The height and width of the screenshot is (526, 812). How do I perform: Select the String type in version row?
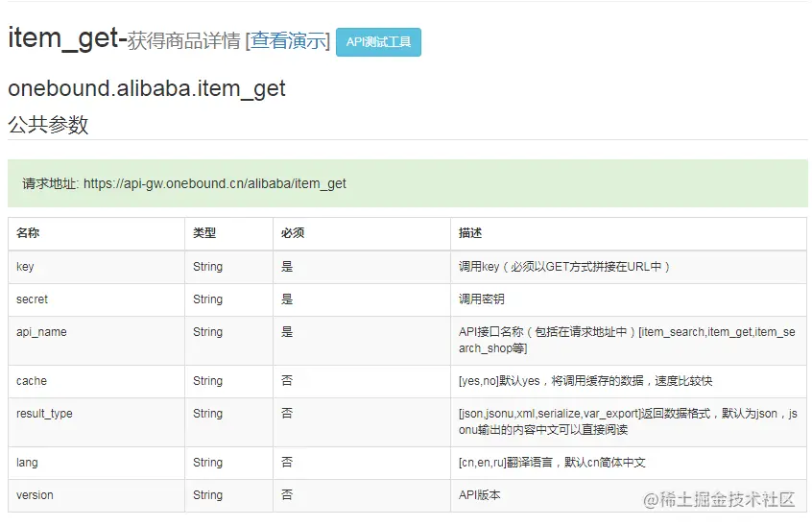[x=207, y=495]
